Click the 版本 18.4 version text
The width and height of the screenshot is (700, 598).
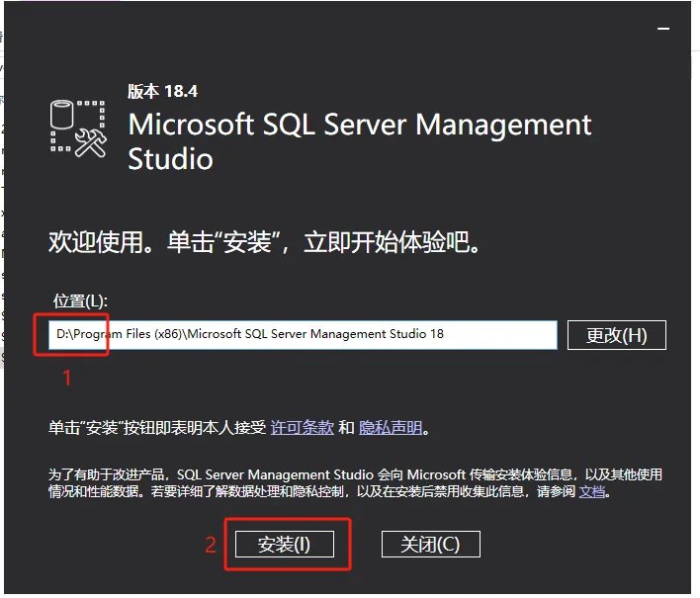click(x=162, y=91)
